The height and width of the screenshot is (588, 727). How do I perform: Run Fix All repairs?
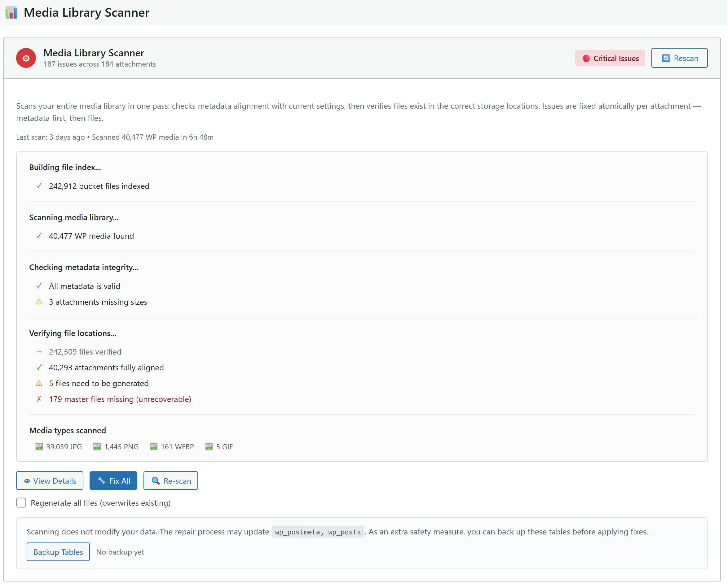click(113, 481)
